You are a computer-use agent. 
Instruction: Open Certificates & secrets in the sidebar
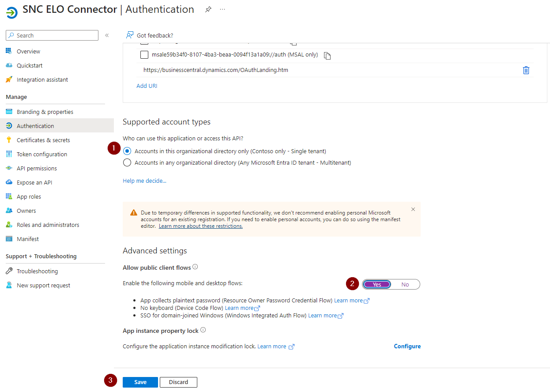[x=43, y=140]
